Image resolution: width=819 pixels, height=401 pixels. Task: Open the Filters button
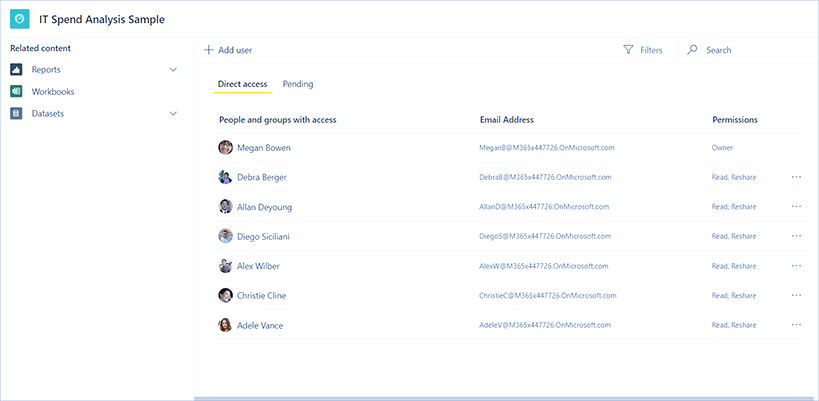tap(643, 50)
